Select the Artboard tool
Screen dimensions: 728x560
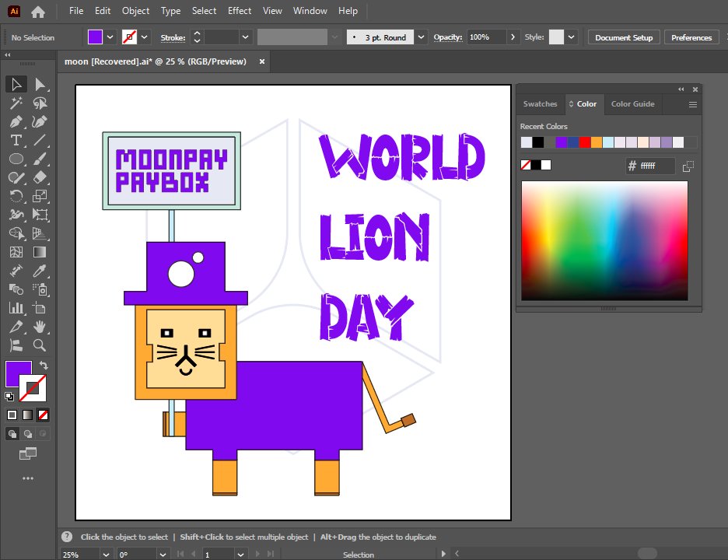click(40, 308)
